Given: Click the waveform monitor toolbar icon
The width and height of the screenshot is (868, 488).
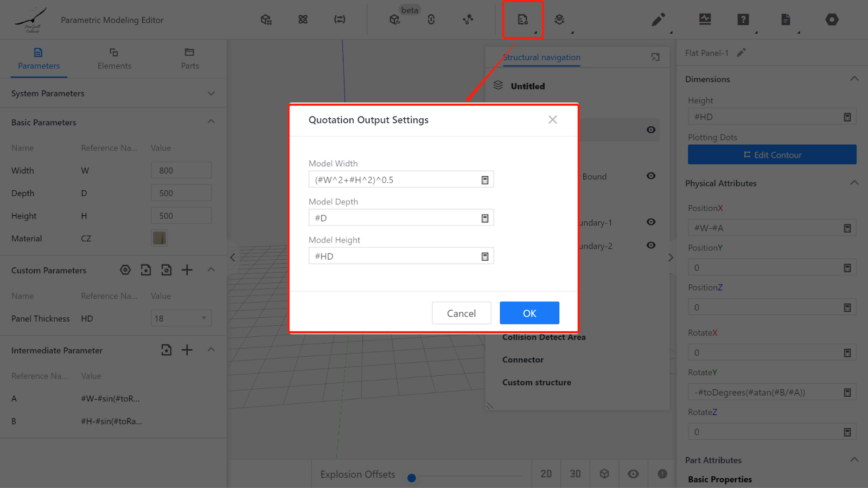Looking at the screenshot, I should tap(705, 20).
